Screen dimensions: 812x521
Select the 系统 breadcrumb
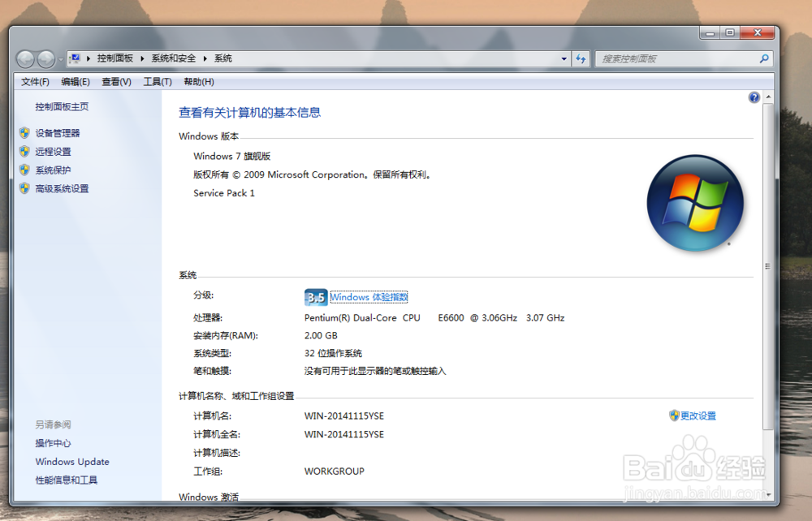click(223, 58)
